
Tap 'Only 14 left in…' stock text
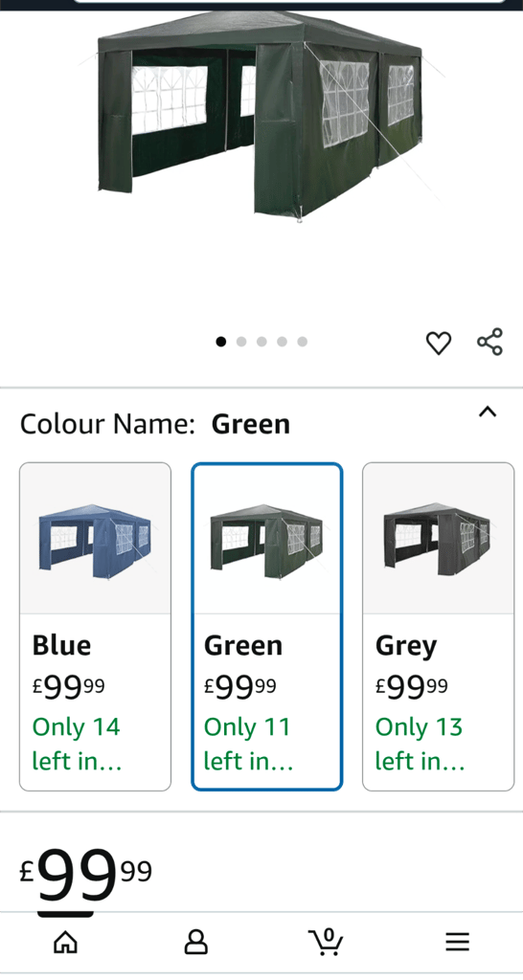click(x=77, y=745)
